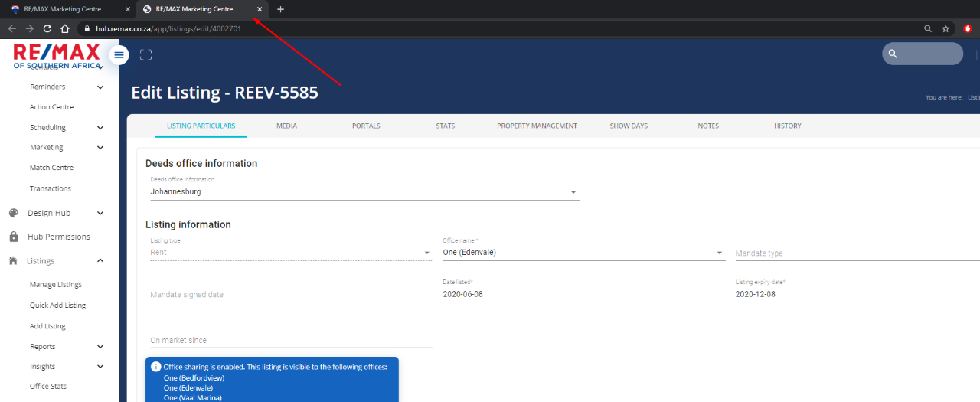Viewport: 980px width, 402px height.
Task: Expand the Marketing menu
Action: click(100, 148)
